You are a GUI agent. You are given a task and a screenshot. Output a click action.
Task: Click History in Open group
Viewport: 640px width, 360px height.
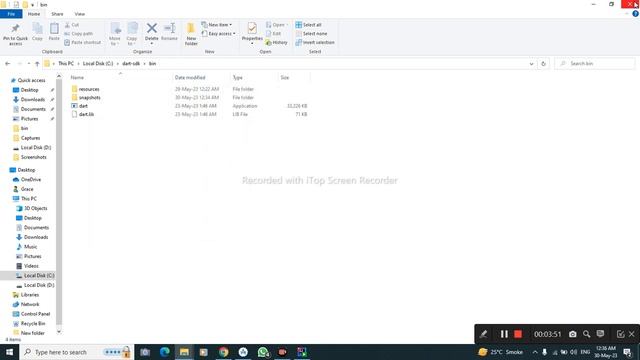click(276, 42)
